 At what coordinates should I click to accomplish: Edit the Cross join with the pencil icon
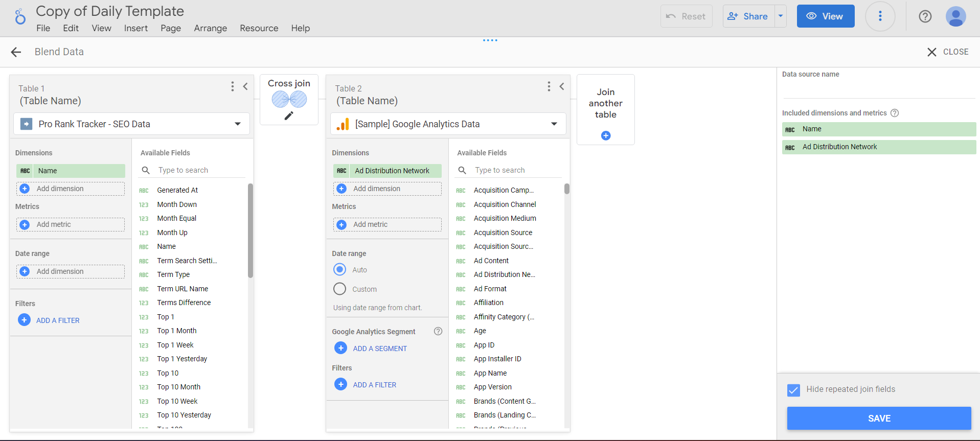pos(289,116)
